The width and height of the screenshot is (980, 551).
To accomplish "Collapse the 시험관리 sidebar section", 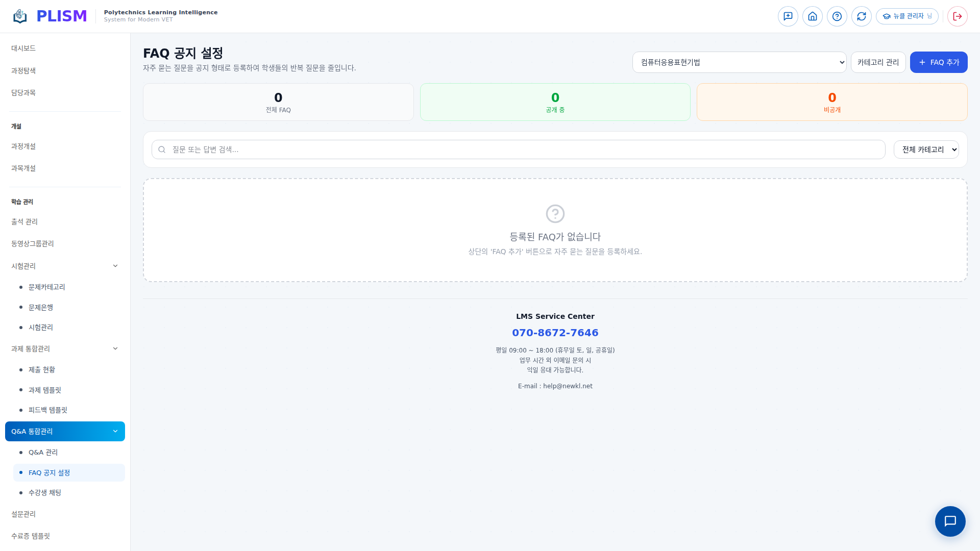I will point(115,266).
